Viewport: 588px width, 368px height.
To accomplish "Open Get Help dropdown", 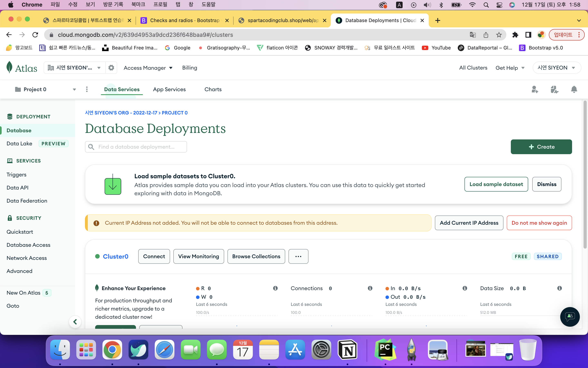I will [x=510, y=68].
